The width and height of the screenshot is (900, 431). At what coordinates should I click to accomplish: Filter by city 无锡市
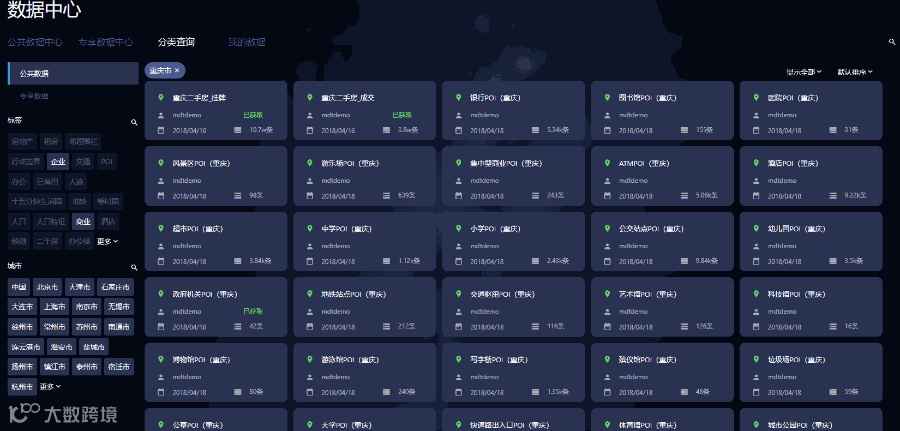[x=119, y=306]
